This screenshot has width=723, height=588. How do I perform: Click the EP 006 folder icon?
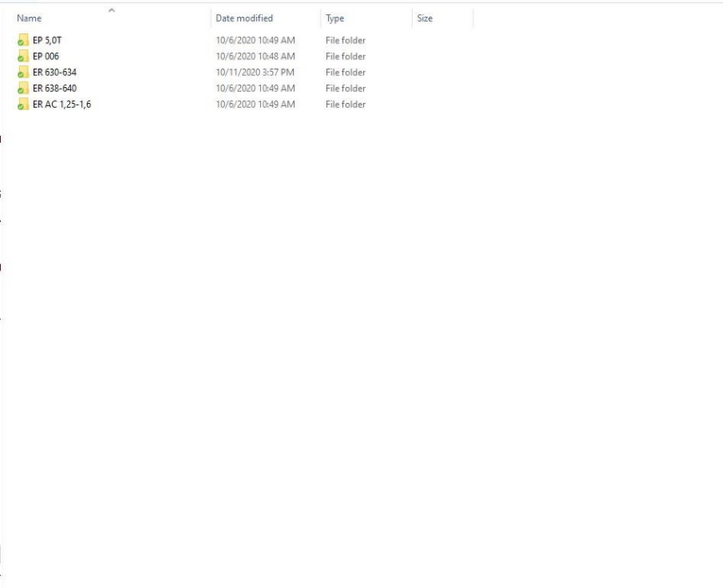click(23, 57)
